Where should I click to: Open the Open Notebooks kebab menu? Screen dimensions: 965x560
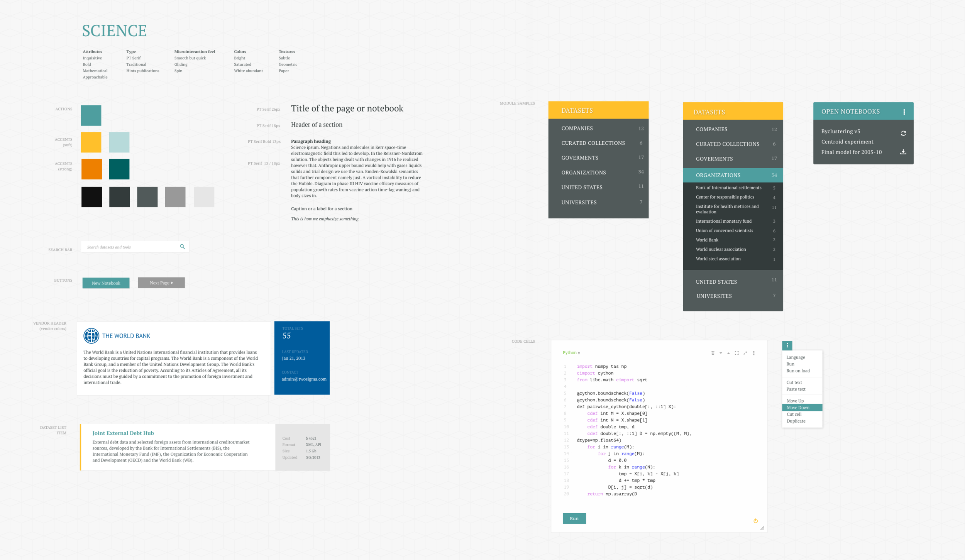[x=904, y=112]
